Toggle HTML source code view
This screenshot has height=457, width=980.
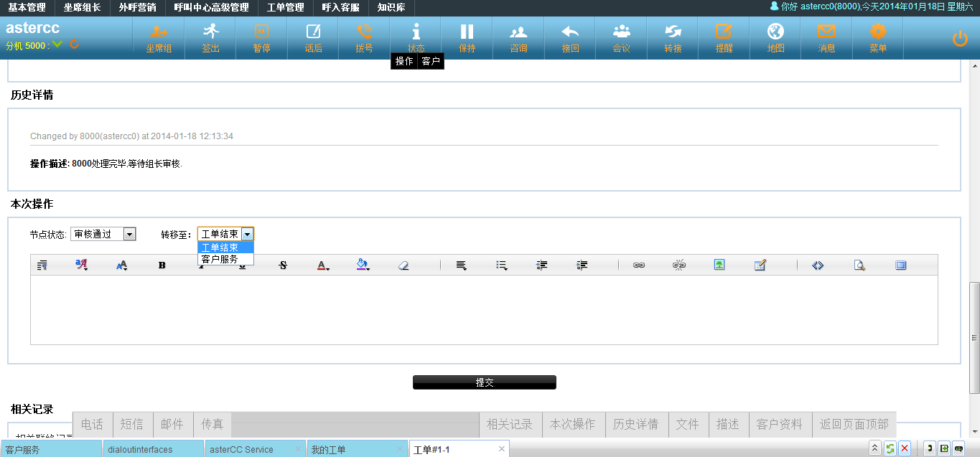point(818,265)
